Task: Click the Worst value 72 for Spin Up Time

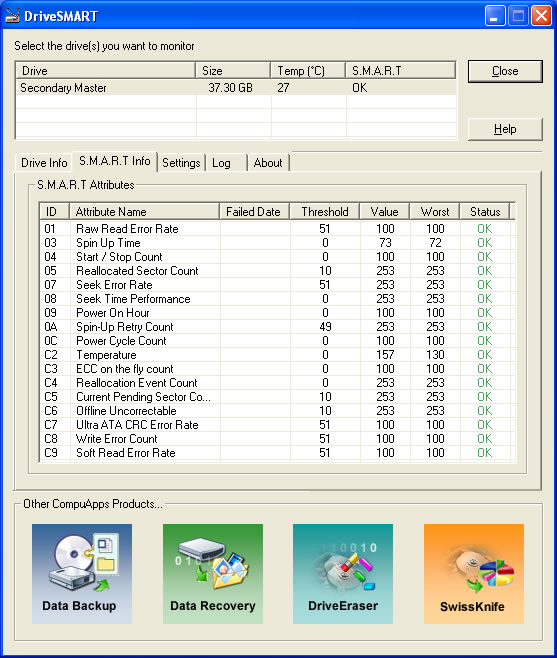Action: click(435, 243)
